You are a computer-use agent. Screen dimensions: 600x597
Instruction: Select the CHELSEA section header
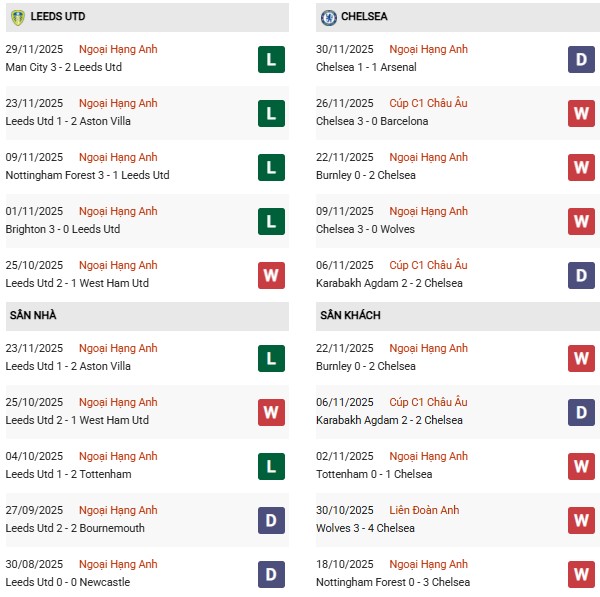[x=366, y=17]
